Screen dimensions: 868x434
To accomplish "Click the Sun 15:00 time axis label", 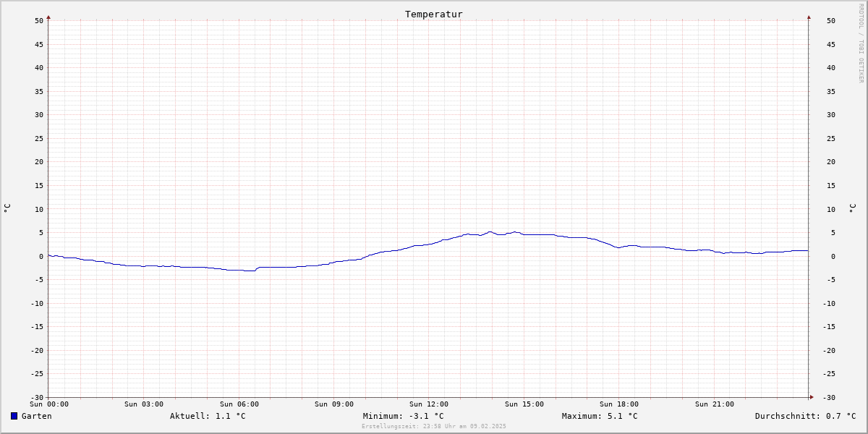I will tap(524, 404).
